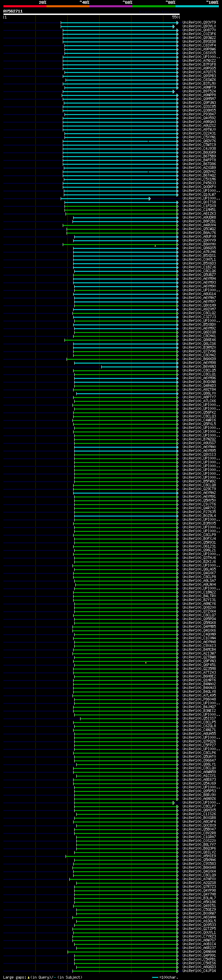
Task: Choose UniRef100_Q4R4D3 in the hit list
Action: click(x=199, y=386)
